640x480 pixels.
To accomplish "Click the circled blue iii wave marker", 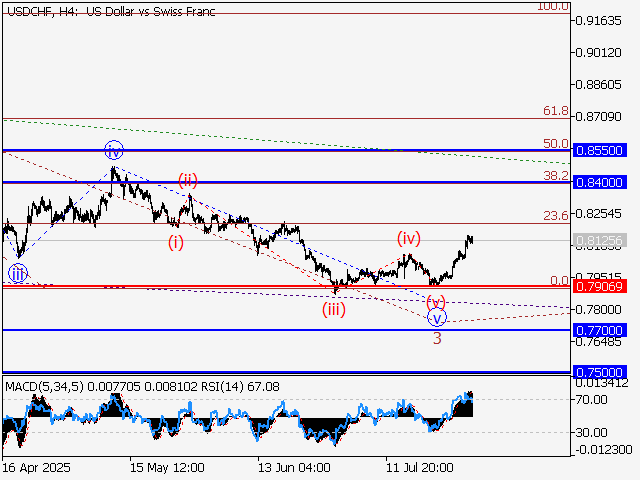I will click(x=18, y=274).
